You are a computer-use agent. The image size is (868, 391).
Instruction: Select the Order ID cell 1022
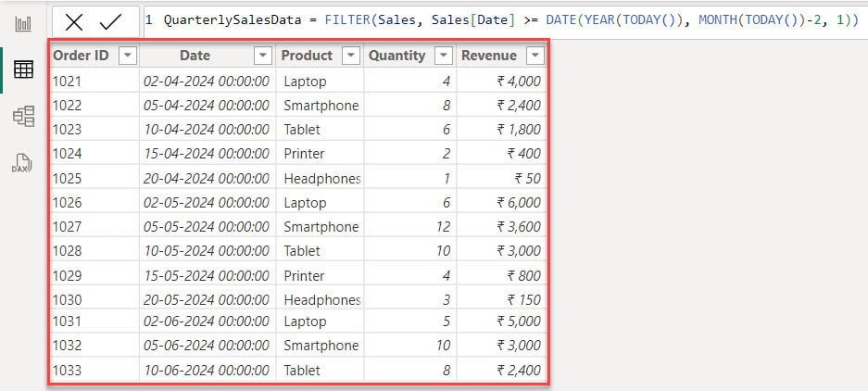[94, 106]
